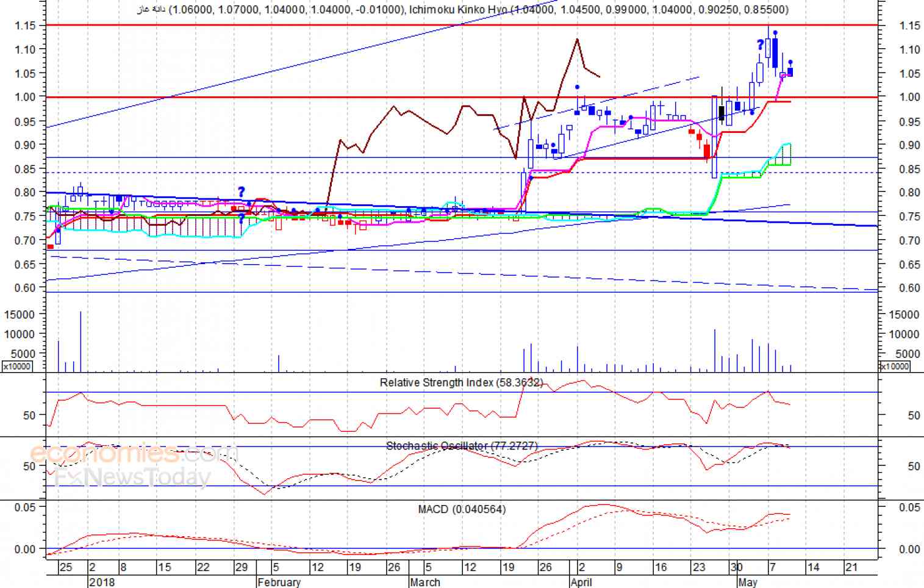Click the 0.70 price label on right axis
Viewport: 924px width, 588px height.
[909, 240]
